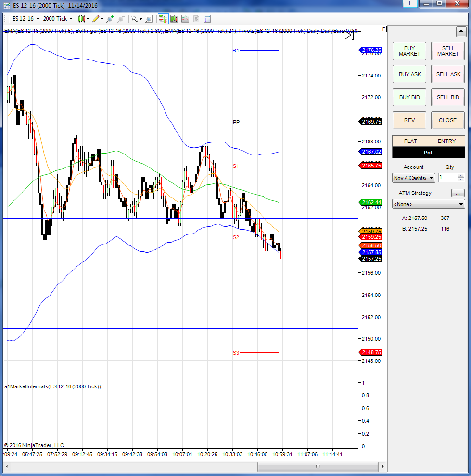Click the REV reverse position button

click(409, 120)
